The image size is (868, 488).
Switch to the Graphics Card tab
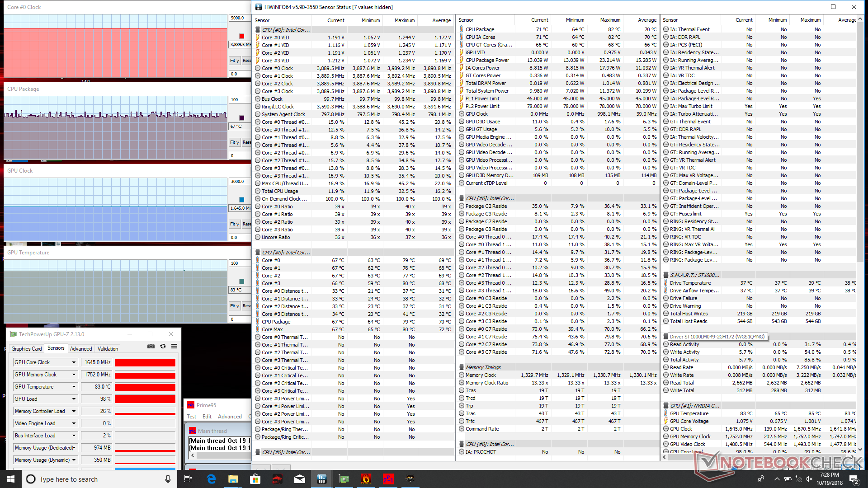tap(26, 349)
